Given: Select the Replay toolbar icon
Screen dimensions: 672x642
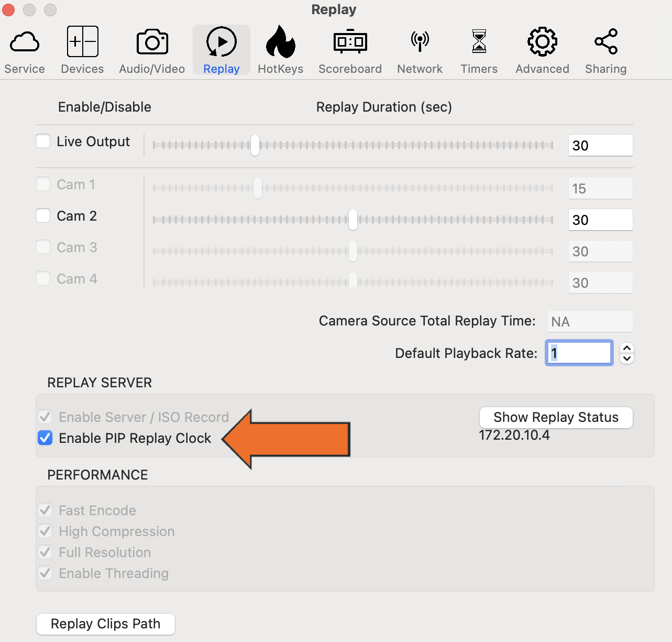Looking at the screenshot, I should tap(222, 51).
